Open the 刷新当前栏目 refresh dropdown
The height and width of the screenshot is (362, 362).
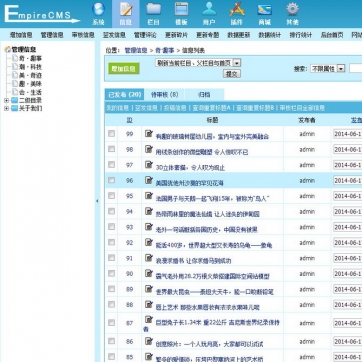tap(198, 63)
